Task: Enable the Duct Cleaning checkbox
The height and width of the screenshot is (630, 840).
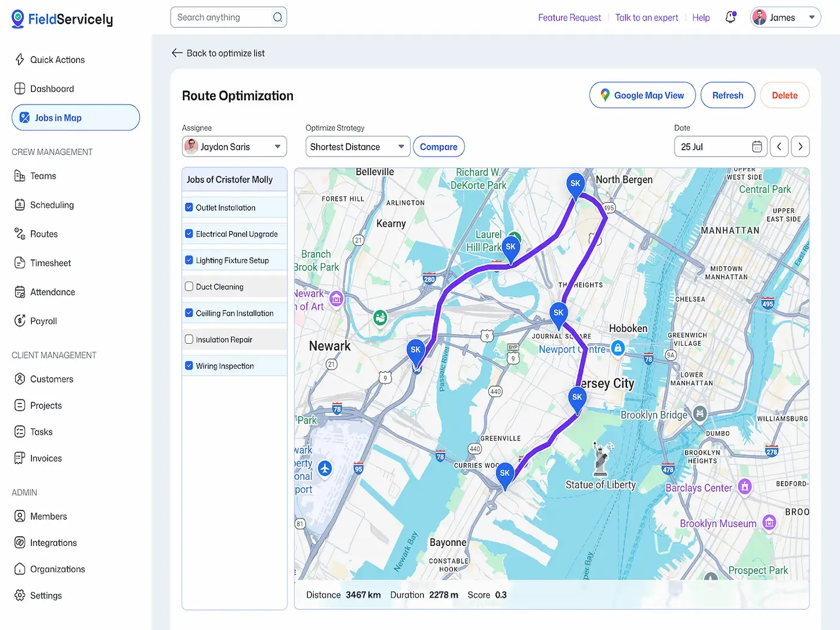Action: click(189, 286)
